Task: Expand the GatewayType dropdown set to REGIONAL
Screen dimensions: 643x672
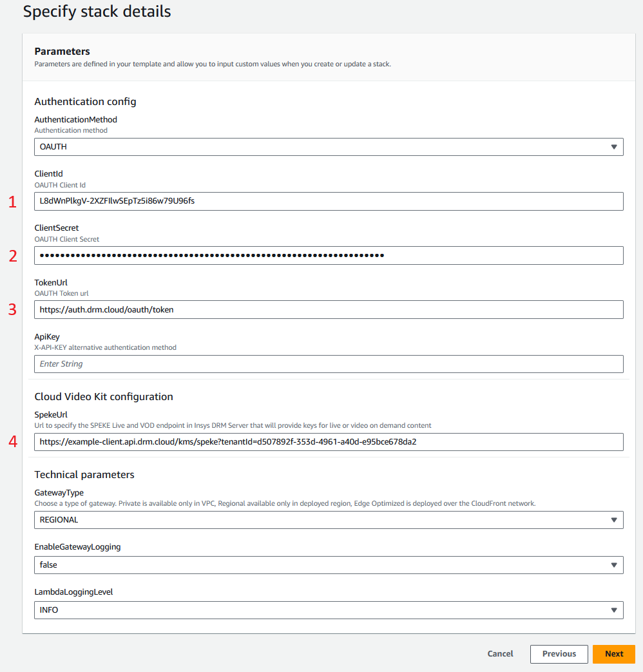Action: [x=328, y=520]
